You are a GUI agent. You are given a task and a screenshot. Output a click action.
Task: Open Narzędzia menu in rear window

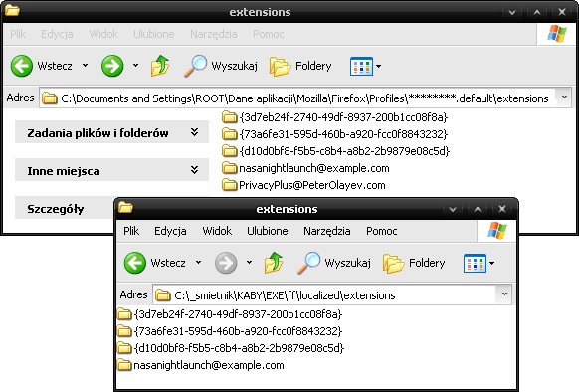coord(214,34)
